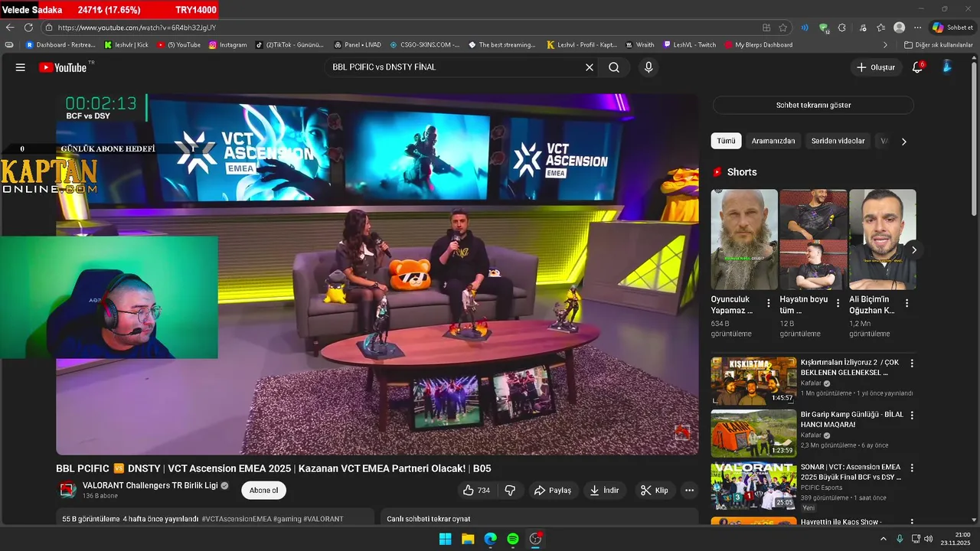Click the browser address bar URL
Viewport: 980px width, 551px height.
pos(137,28)
